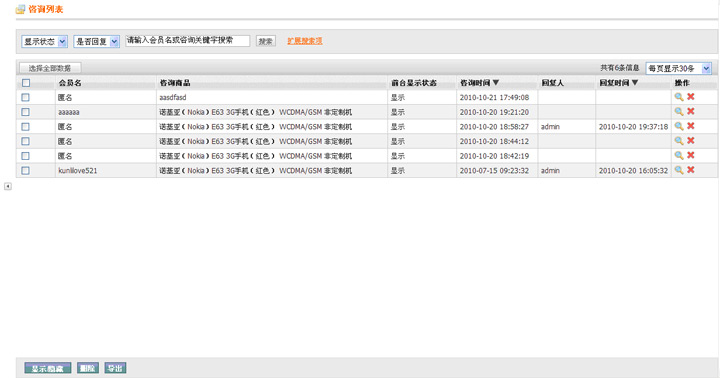
Task: Check the box for the aaaaaa row
Action: click(25, 112)
